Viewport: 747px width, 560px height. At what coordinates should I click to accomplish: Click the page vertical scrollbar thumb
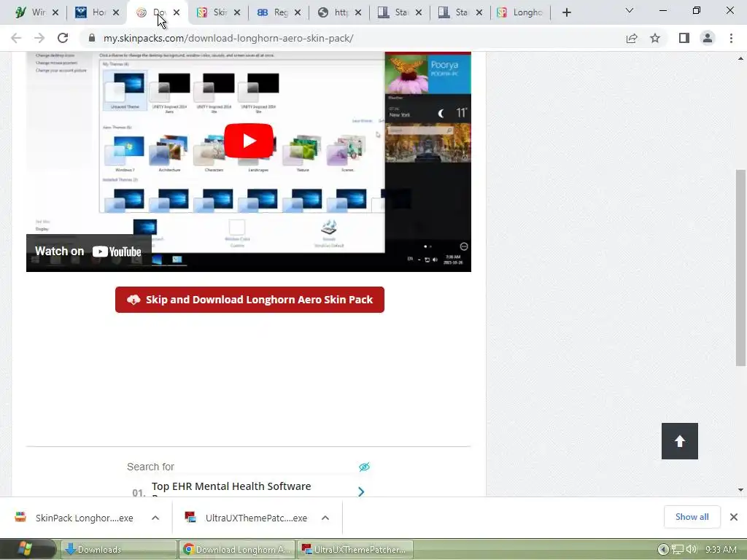[740, 268]
